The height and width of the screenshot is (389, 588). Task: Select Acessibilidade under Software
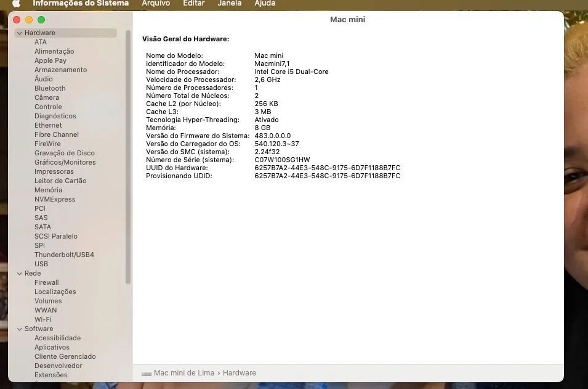pyautogui.click(x=58, y=338)
